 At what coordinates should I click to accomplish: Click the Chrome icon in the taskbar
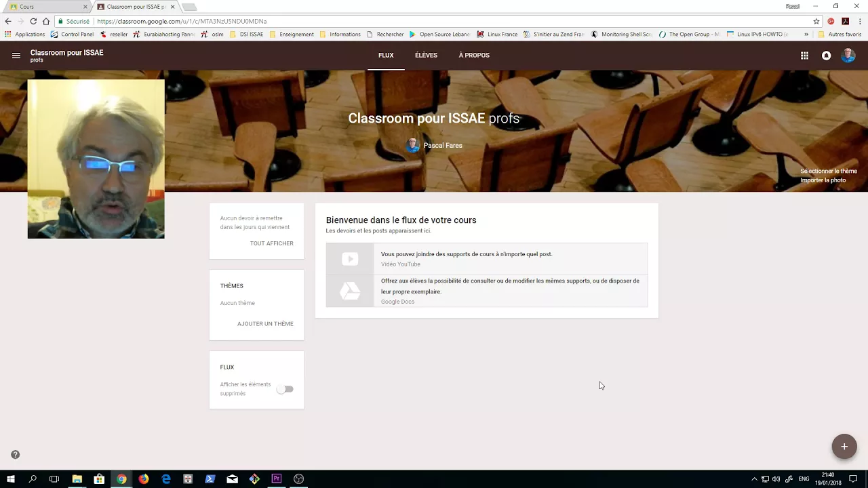click(121, 479)
